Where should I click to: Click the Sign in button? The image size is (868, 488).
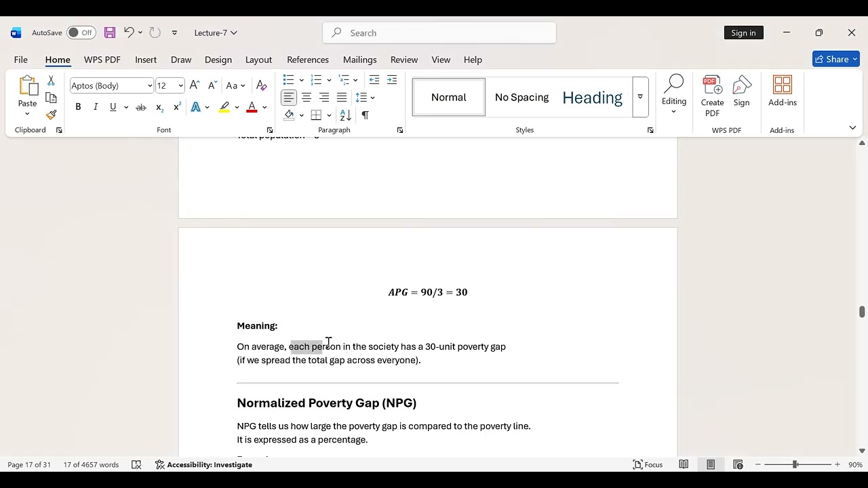coord(743,33)
